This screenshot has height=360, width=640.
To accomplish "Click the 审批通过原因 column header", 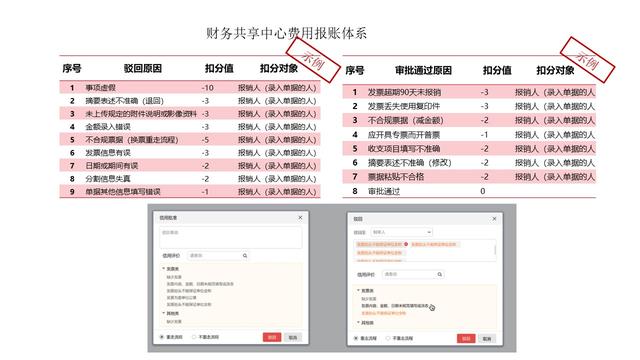I will point(423,70).
